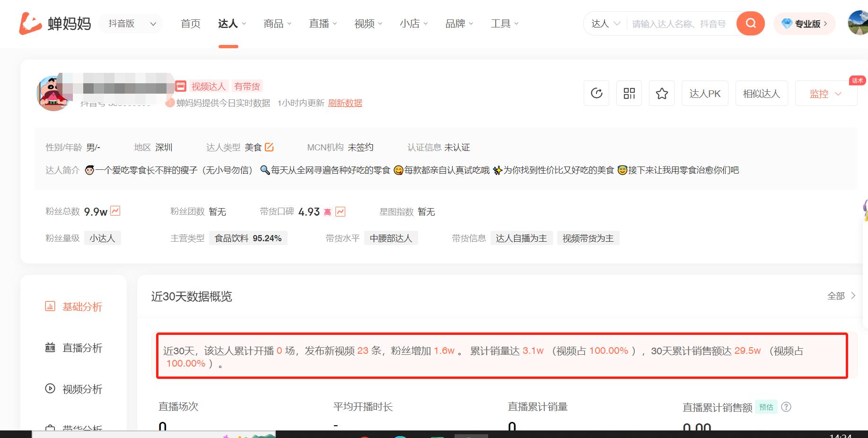The image size is (868, 438).
Task: Open the QR code share icon
Action: click(629, 93)
